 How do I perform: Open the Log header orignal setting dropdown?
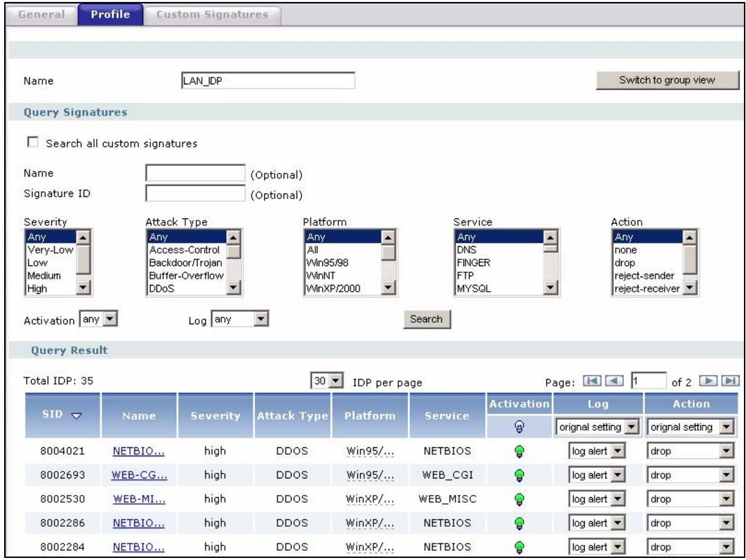(x=597, y=427)
